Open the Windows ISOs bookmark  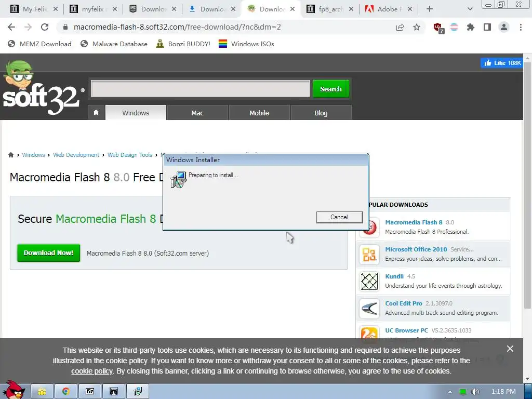(246, 44)
